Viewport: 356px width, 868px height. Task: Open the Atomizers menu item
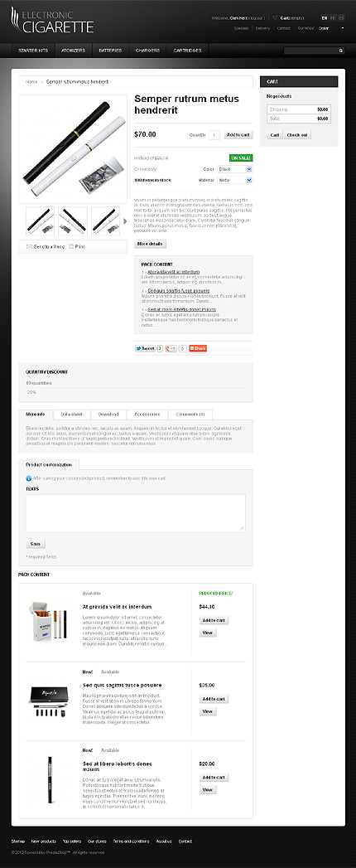tap(74, 51)
